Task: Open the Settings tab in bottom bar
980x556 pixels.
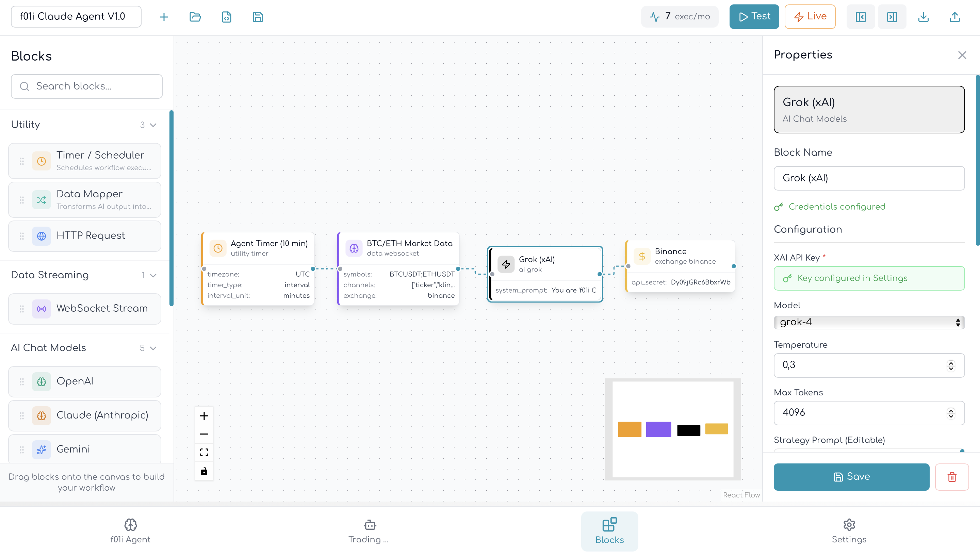Action: 848,531
